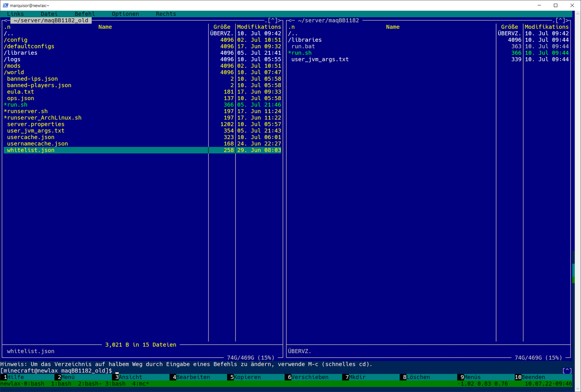Viewport: 581px width, 392px height.
Task: Go back in left panel history arrow
Action: click(5, 20)
